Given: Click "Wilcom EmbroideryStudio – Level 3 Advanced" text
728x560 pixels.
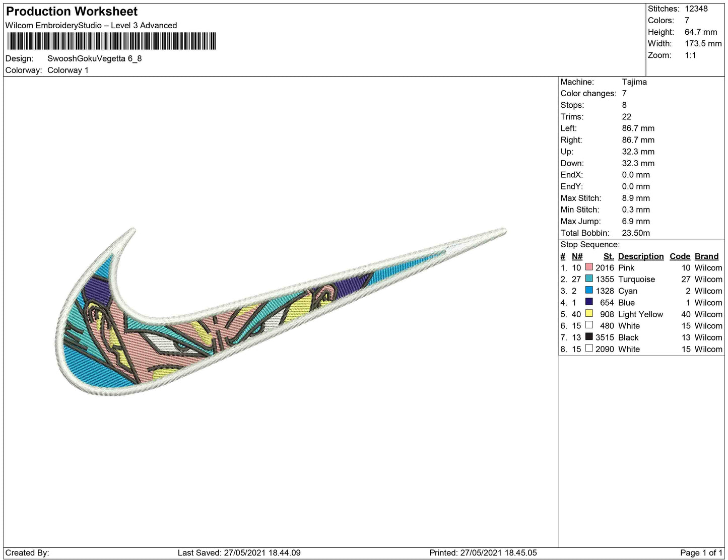Looking at the screenshot, I should tap(91, 26).
